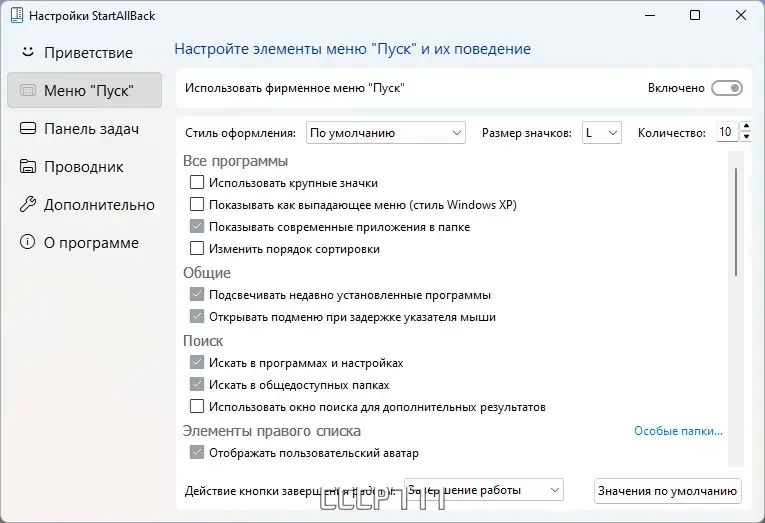The width and height of the screenshot is (765, 523).
Task: Select the Меню "Пуск" section
Action: pos(84,90)
